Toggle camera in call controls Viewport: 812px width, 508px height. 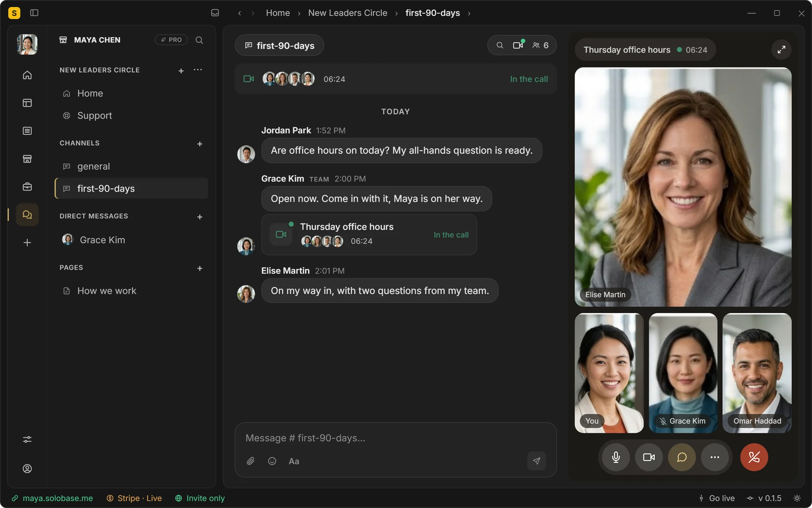pyautogui.click(x=649, y=457)
